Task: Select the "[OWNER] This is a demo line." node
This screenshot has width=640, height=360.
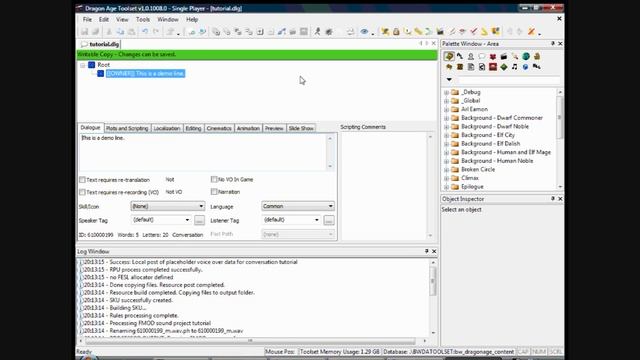Action: pos(145,73)
